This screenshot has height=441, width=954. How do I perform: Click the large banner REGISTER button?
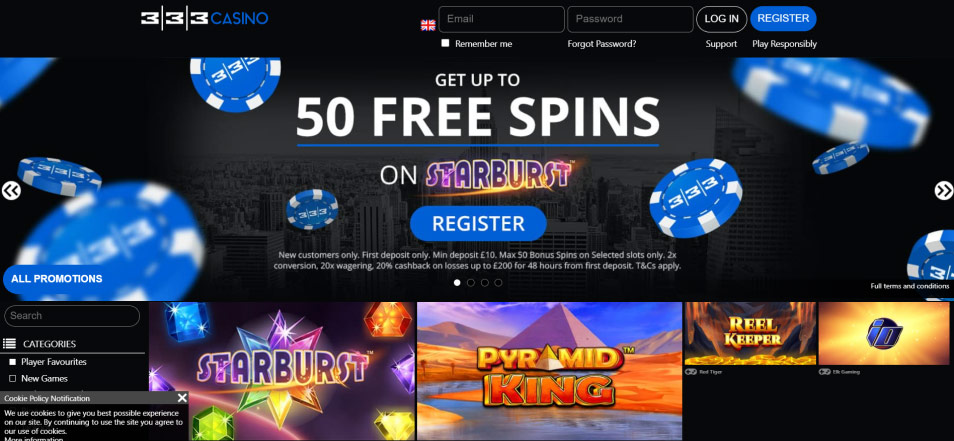[478, 223]
